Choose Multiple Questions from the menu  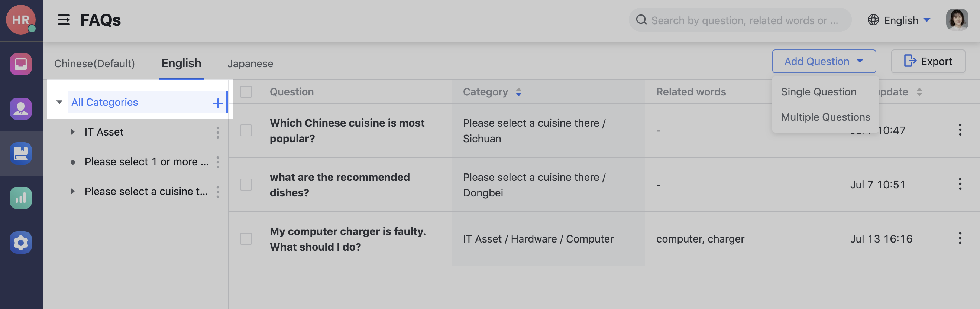pyautogui.click(x=825, y=117)
